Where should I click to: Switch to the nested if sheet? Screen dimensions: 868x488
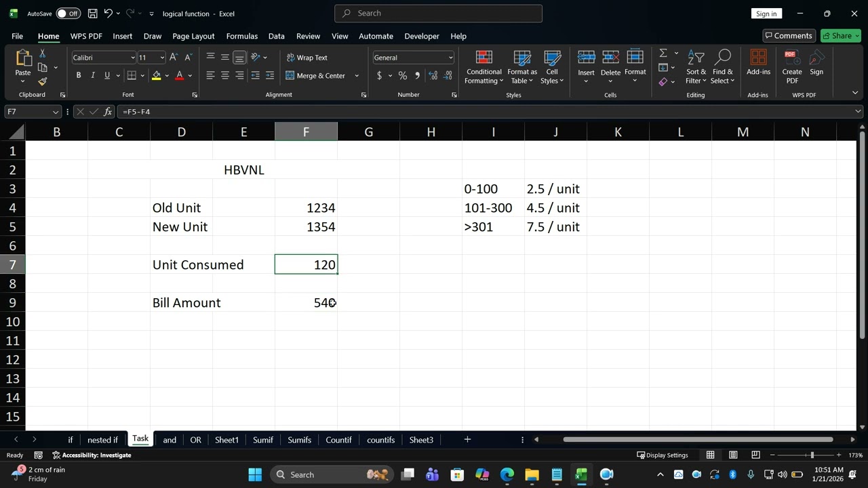(x=102, y=440)
